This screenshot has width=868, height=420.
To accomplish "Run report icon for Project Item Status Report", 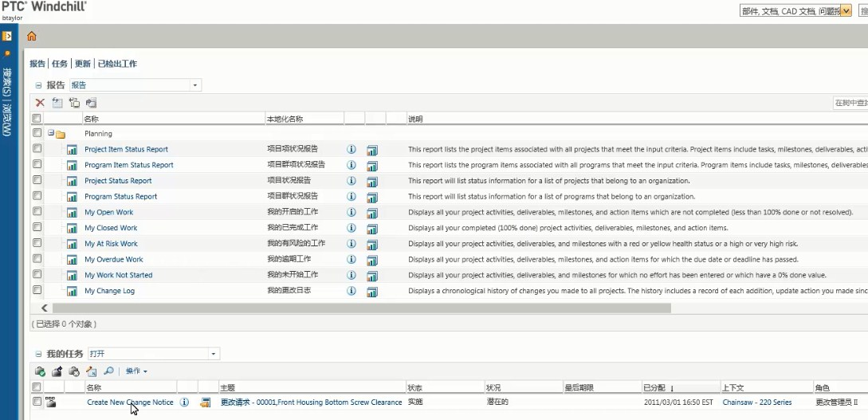I will pyautogui.click(x=372, y=150).
